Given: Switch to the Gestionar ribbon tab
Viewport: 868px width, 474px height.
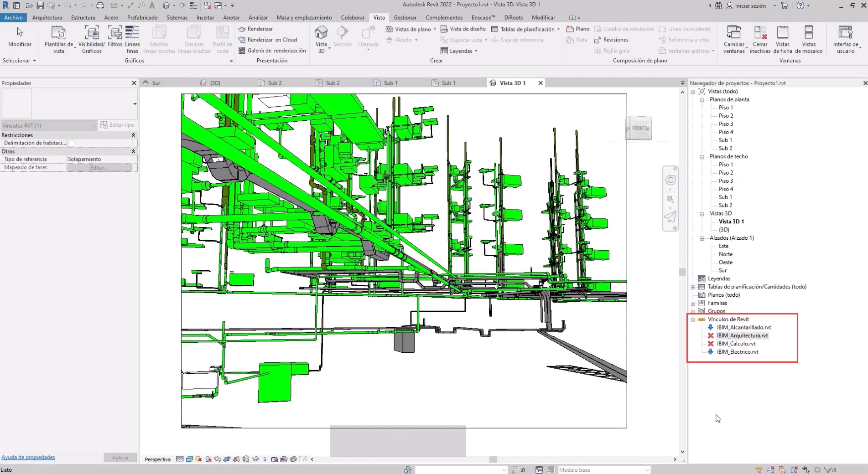Looking at the screenshot, I should [405, 17].
